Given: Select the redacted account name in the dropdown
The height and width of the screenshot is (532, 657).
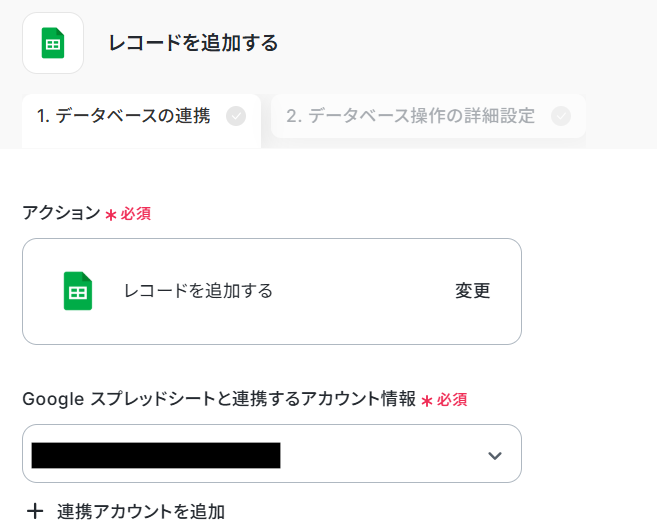Looking at the screenshot, I should [156, 455].
